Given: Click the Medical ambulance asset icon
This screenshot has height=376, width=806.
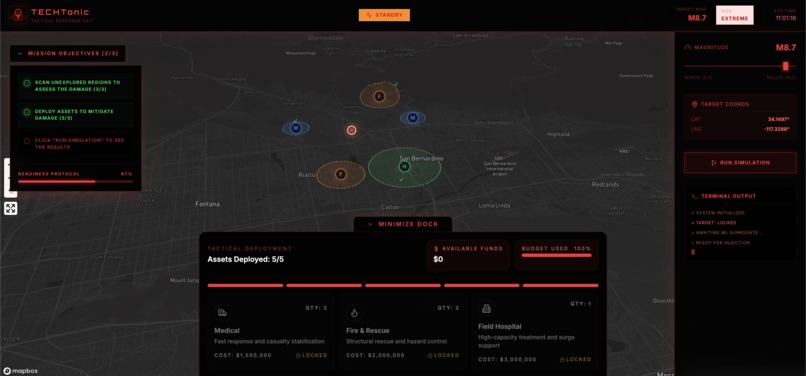Looking at the screenshot, I should point(222,312).
